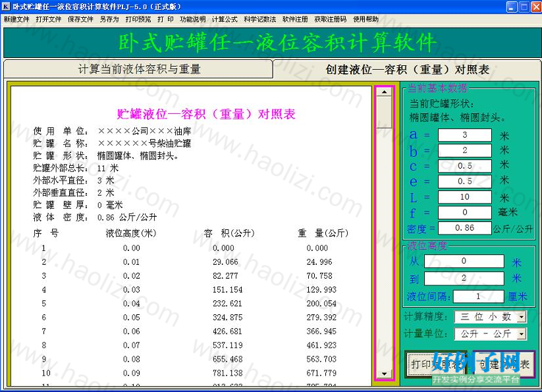Click the 椭圆罐体、椭圆封头。 shape text in right panel
Image resolution: width=542 pixels, height=392 pixels.
[458, 118]
